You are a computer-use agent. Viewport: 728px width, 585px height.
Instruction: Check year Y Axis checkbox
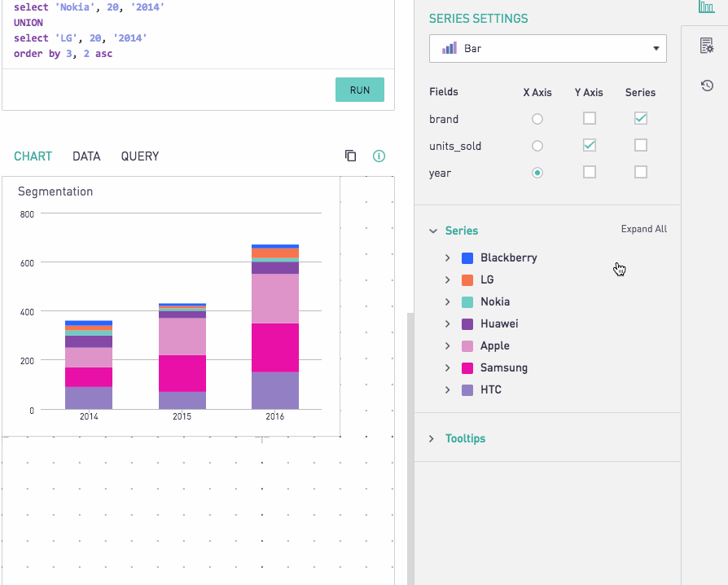590,173
